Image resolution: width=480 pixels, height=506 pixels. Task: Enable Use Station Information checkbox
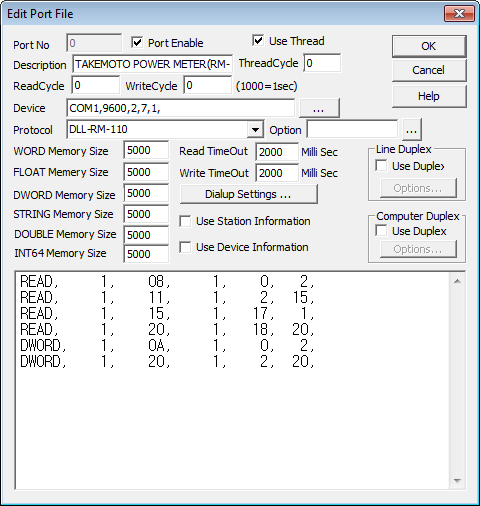(185, 221)
